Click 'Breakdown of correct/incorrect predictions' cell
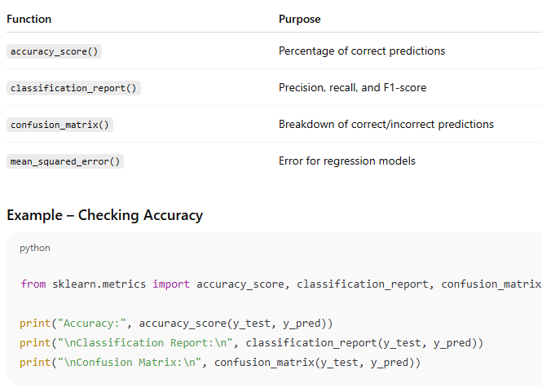This screenshot has width=542, height=392. coord(386,125)
